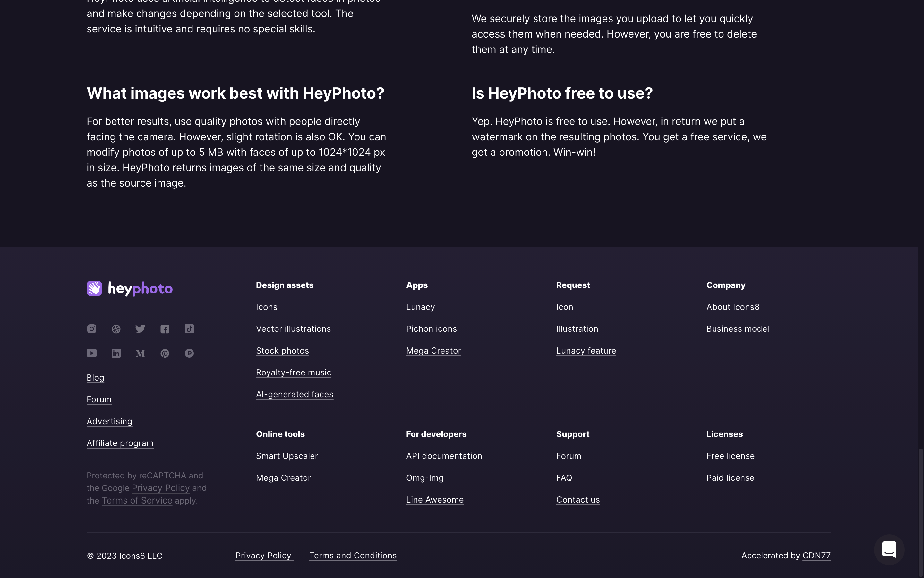Request a Lunacy feature link
Image resolution: width=924 pixels, height=578 pixels.
coord(586,351)
